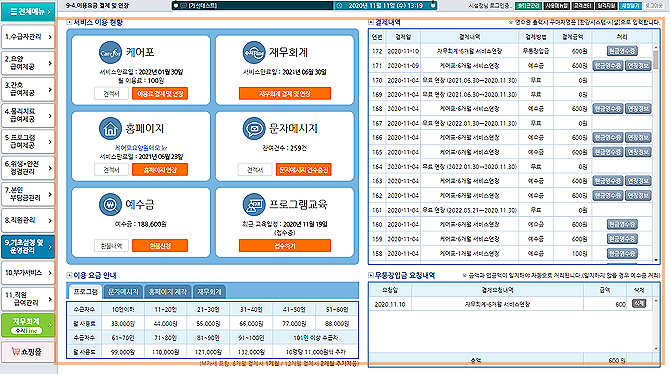
Task: Click the clock icon beside the date and time
Action: tap(340, 6)
